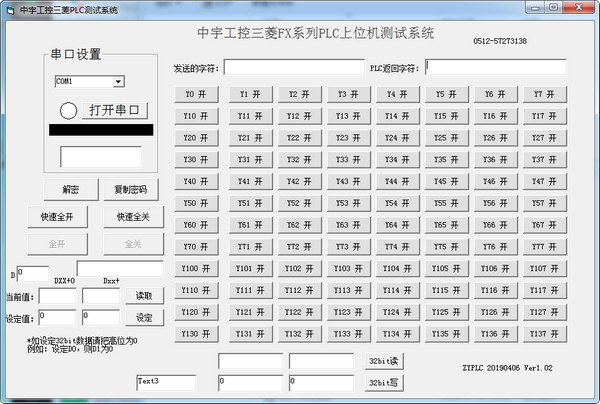Toggle output Y3 开
The height and width of the screenshot is (404, 600).
pyautogui.click(x=349, y=94)
